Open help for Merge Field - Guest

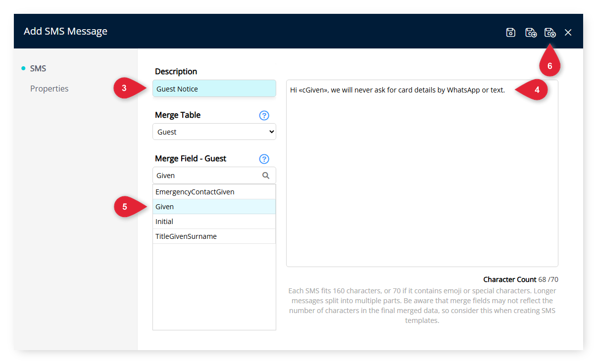[x=264, y=159]
